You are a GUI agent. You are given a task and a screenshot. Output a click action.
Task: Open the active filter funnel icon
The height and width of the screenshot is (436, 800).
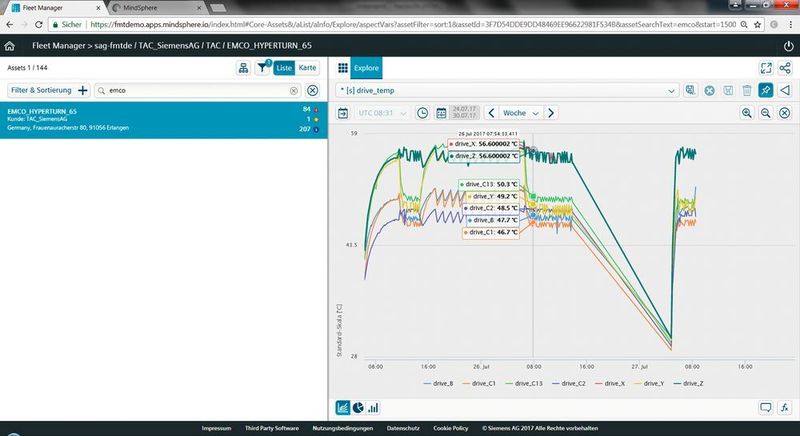[x=262, y=68]
